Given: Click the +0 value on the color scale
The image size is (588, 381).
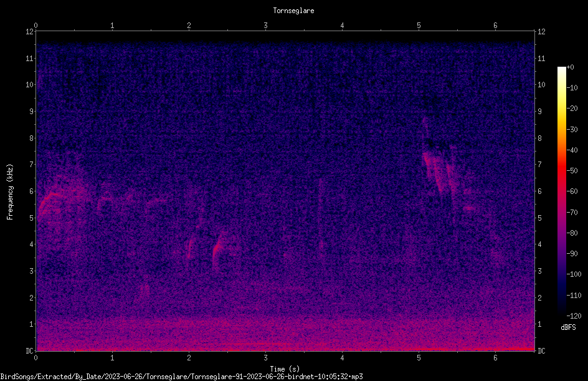Looking at the screenshot, I should [570, 67].
